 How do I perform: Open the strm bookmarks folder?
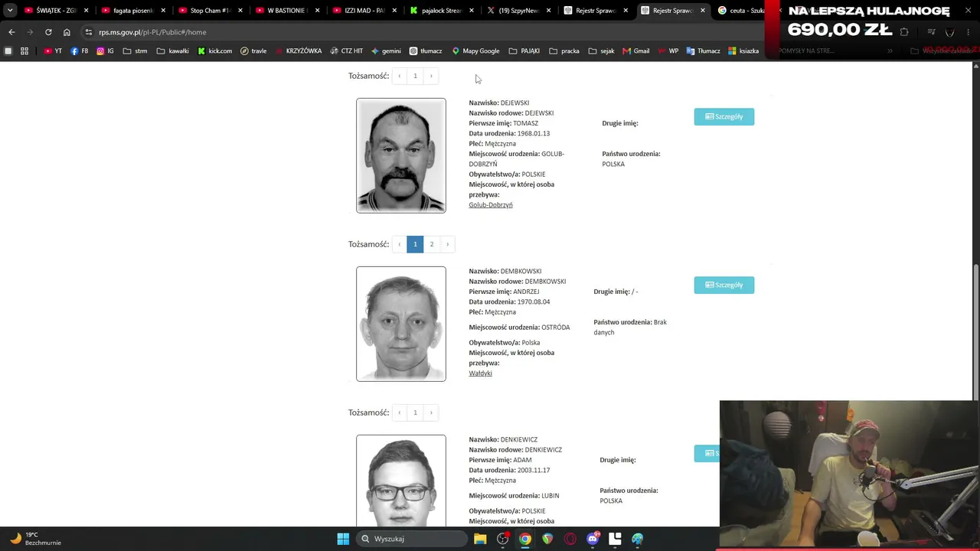135,51
